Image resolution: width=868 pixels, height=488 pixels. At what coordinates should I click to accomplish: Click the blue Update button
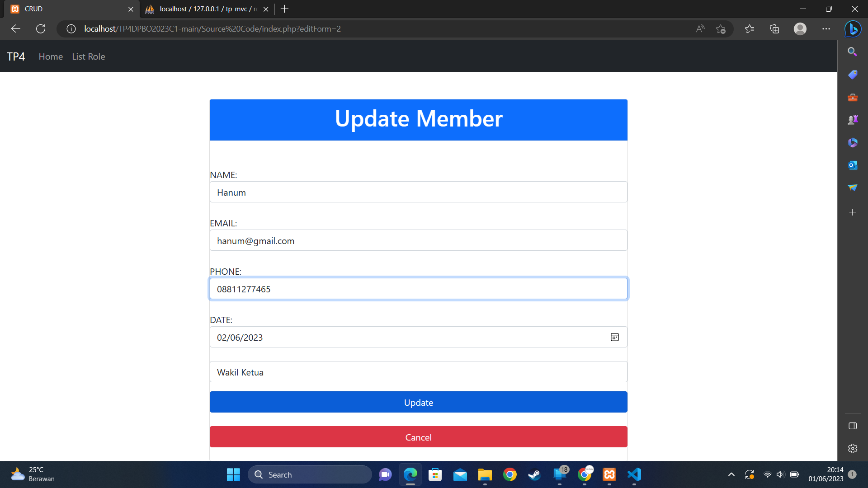coord(418,402)
